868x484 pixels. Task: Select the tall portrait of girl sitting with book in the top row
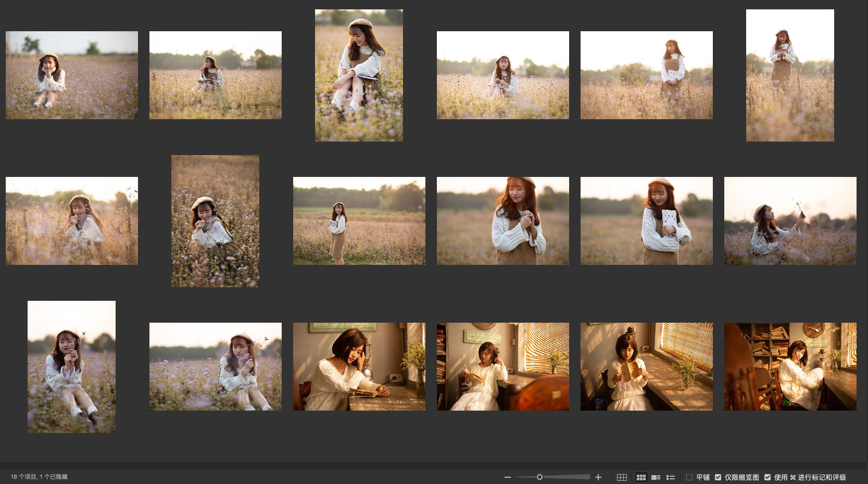pos(359,75)
